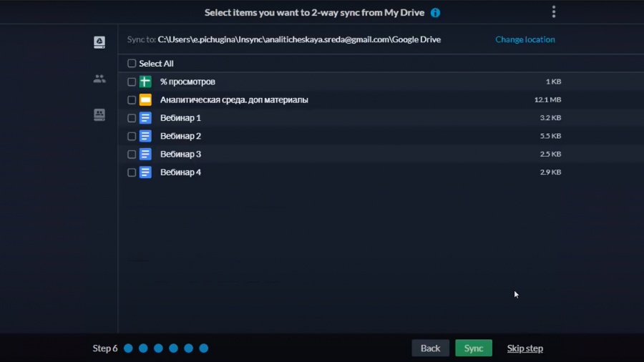Click the green Sync button

click(474, 348)
